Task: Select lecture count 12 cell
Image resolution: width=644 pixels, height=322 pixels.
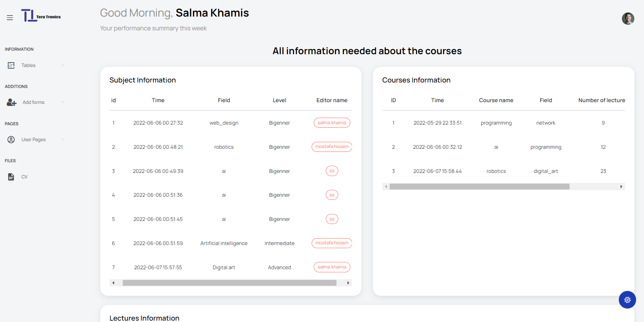Action: pyautogui.click(x=603, y=147)
